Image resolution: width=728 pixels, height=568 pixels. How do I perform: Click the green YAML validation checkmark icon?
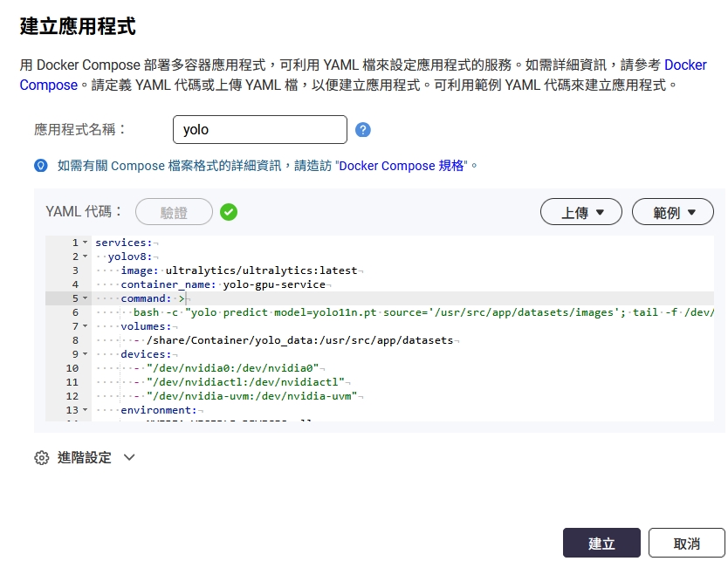pyautogui.click(x=229, y=212)
